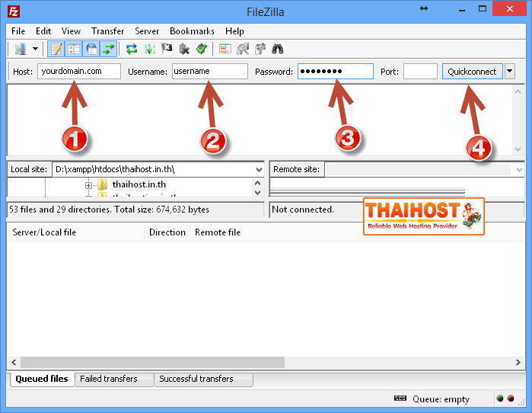This screenshot has height=413, width=532.
Task: Open Site Manager dropdown arrow
Action: coord(35,49)
